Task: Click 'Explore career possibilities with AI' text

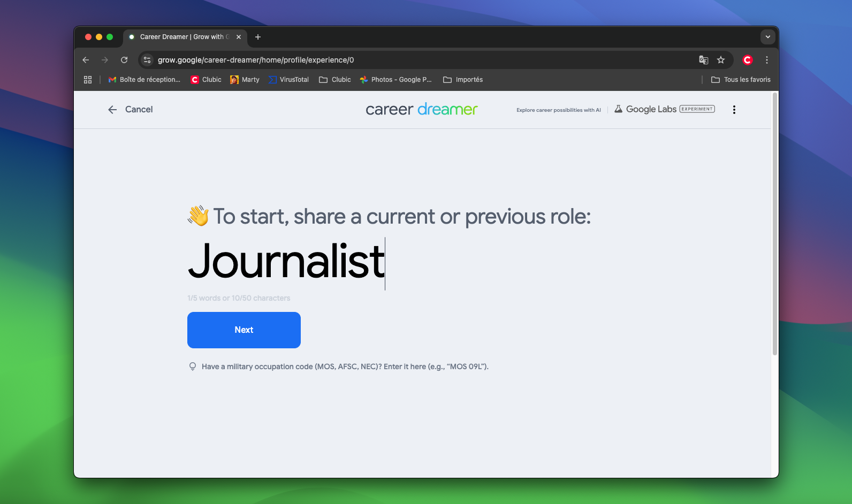Action: point(559,110)
